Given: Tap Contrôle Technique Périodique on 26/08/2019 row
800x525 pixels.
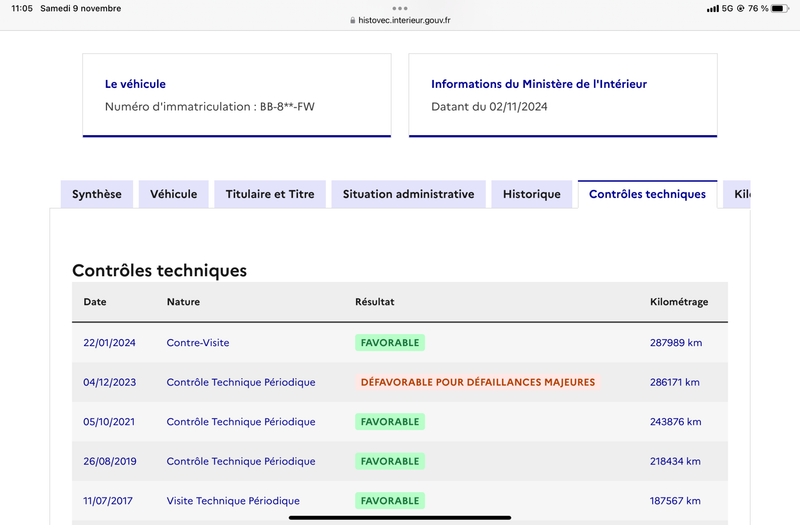Looking at the screenshot, I should [x=241, y=461].
